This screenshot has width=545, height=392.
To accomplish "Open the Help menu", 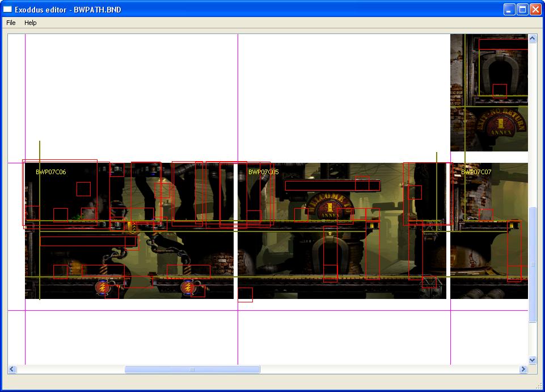I will coord(30,23).
